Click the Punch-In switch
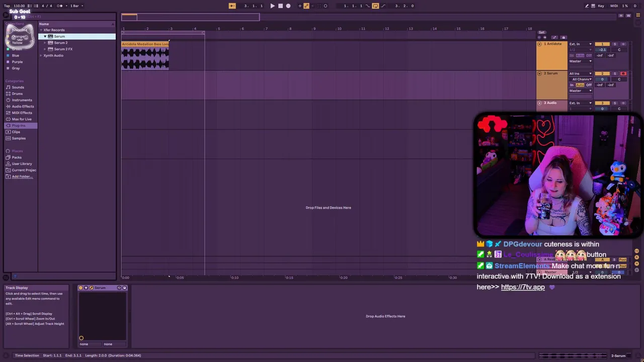The width and height of the screenshot is (644, 362). pos(367,6)
